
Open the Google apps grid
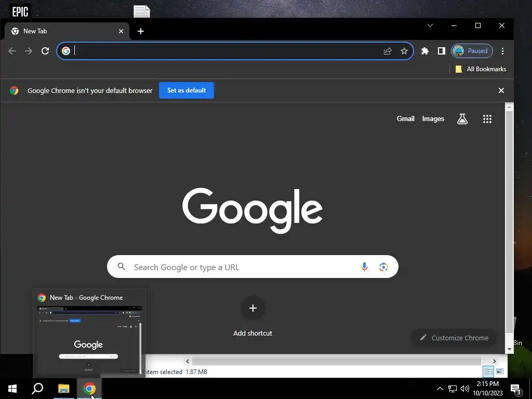[x=487, y=119]
